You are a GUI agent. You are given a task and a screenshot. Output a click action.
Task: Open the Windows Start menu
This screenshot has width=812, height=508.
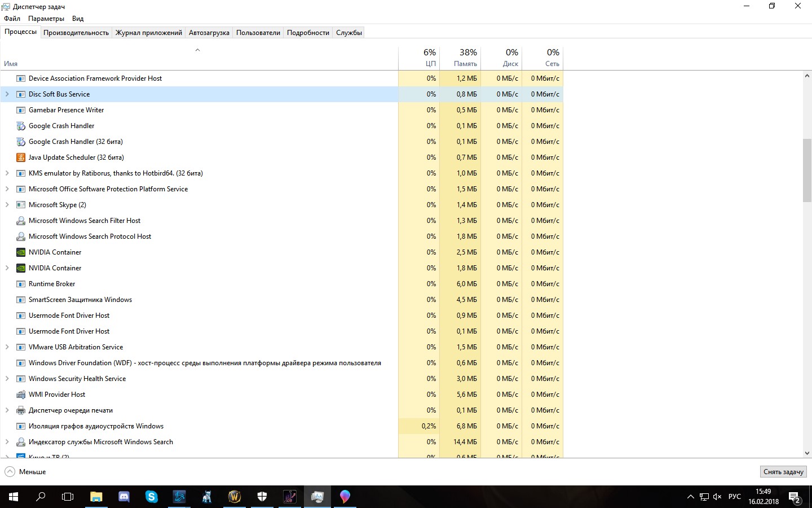[x=14, y=497]
